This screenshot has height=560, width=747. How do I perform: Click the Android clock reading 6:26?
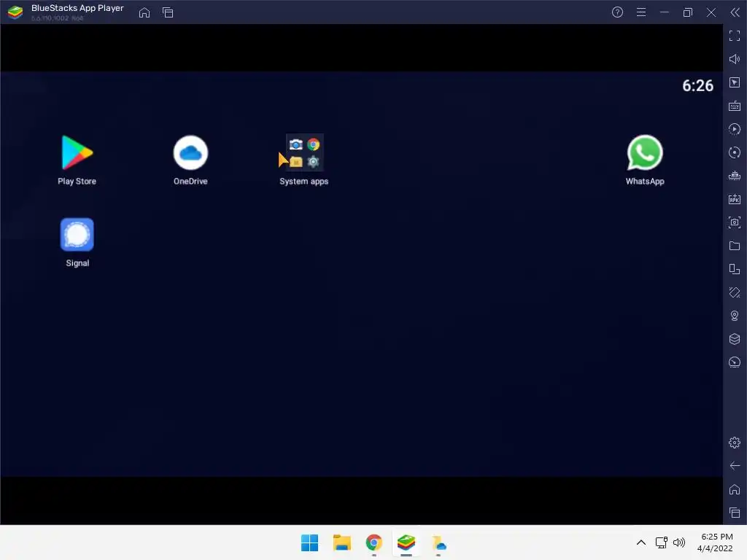point(697,86)
